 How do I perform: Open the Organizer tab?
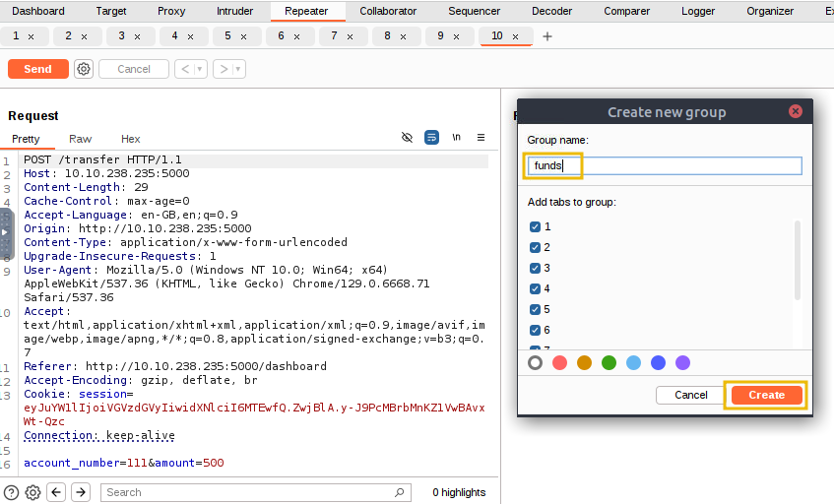[x=770, y=11]
